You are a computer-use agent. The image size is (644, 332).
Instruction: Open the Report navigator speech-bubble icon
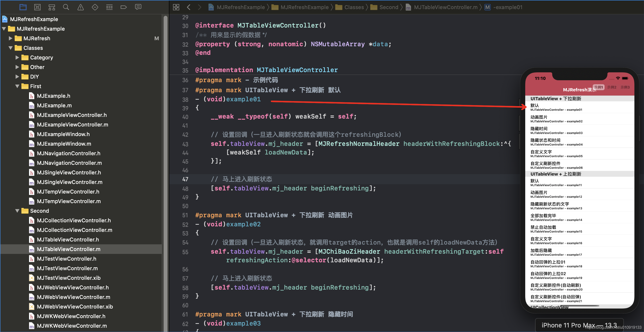[138, 7]
